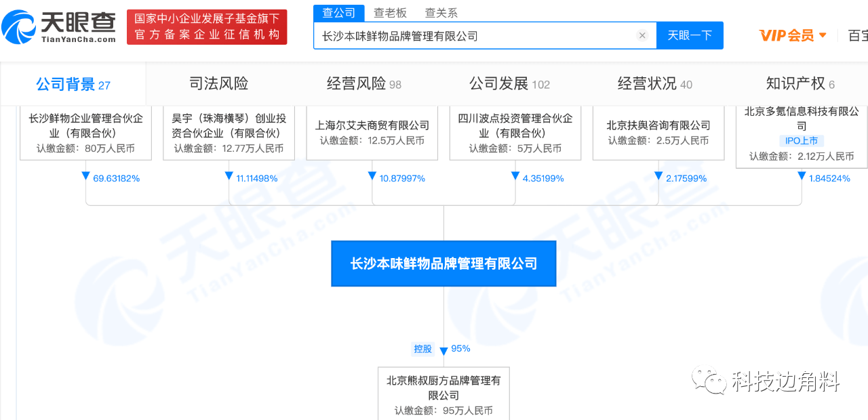
Task: Click the 4.35199% share percentage
Action: (x=543, y=179)
